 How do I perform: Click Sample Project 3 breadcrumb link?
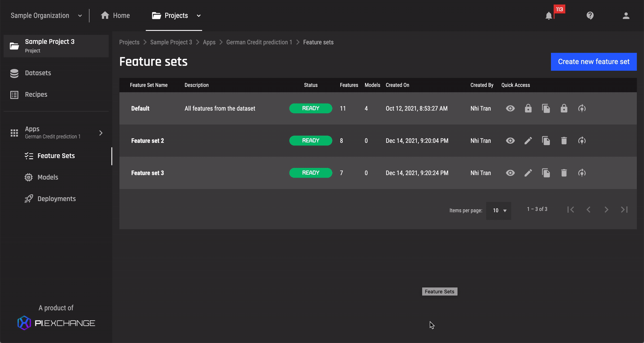[171, 42]
